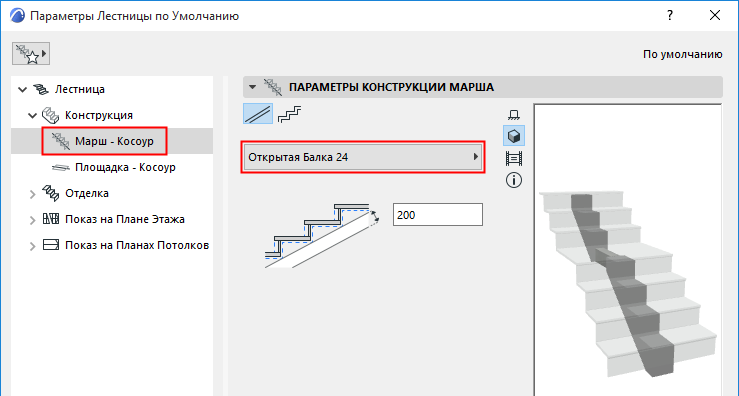The height and width of the screenshot is (396, 739).
Task: Select straight stringer structure type
Action: click(x=258, y=114)
